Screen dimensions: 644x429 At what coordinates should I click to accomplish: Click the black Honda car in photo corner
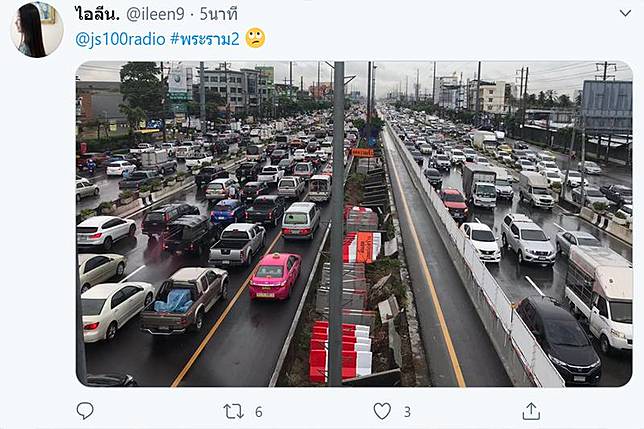[x=559, y=338]
